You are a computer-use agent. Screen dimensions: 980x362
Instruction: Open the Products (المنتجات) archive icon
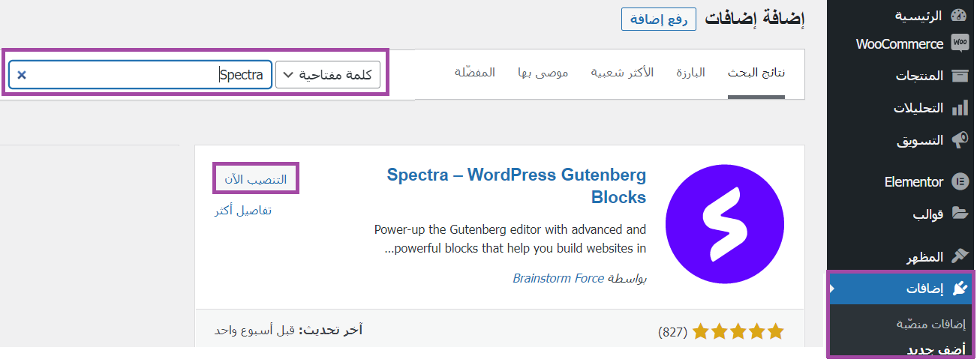959,76
